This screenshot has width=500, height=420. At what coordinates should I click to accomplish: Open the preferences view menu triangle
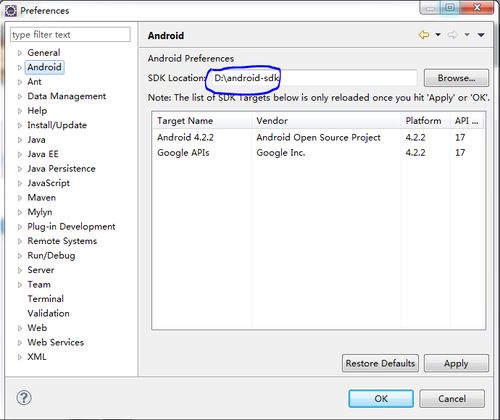click(481, 35)
